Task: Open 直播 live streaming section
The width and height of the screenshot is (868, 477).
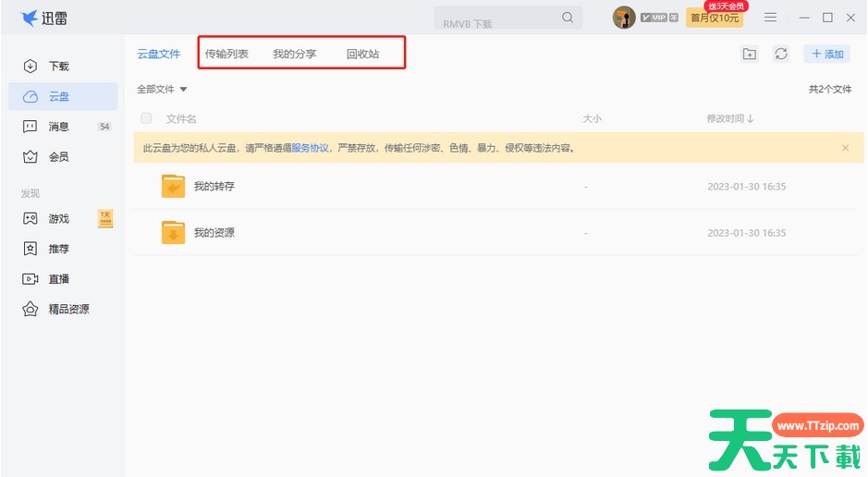Action: click(x=58, y=279)
